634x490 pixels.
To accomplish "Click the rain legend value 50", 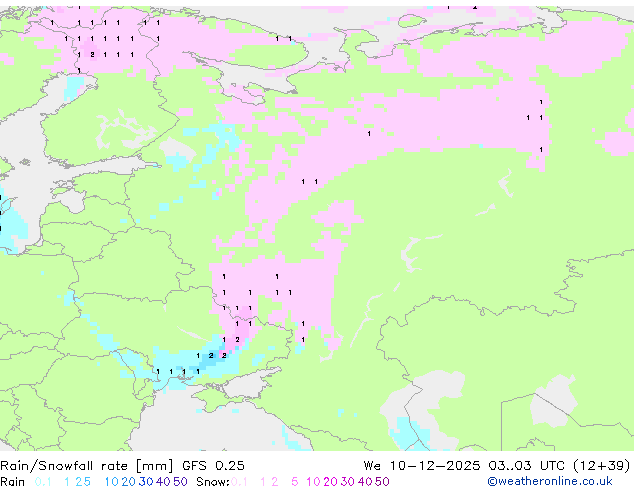I will pyautogui.click(x=180, y=482).
